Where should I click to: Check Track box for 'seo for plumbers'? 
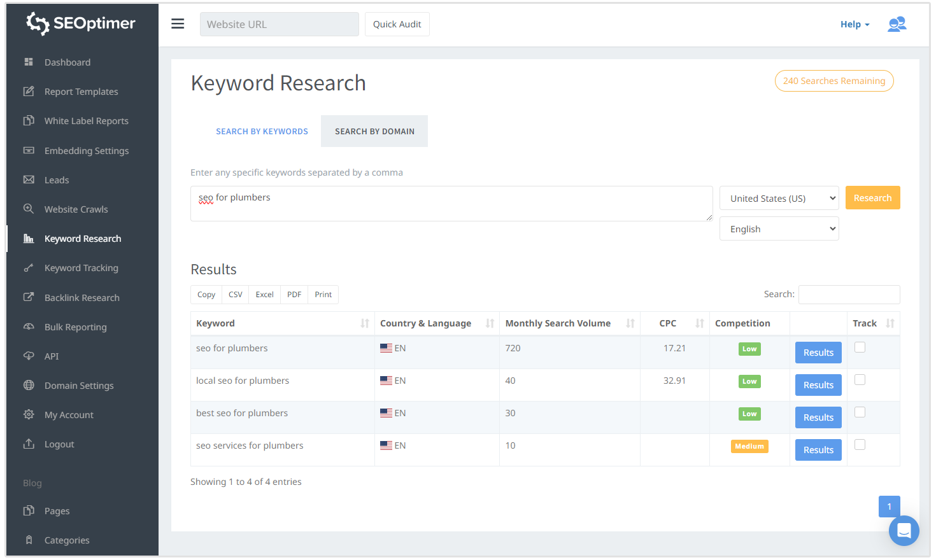tap(860, 347)
